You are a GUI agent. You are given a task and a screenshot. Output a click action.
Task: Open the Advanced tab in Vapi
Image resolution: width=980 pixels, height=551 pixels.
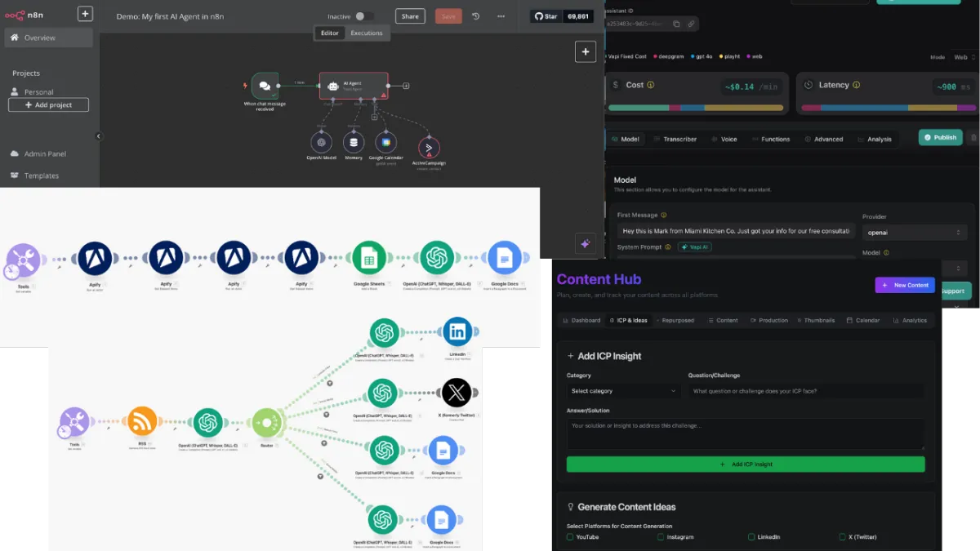coord(823,140)
